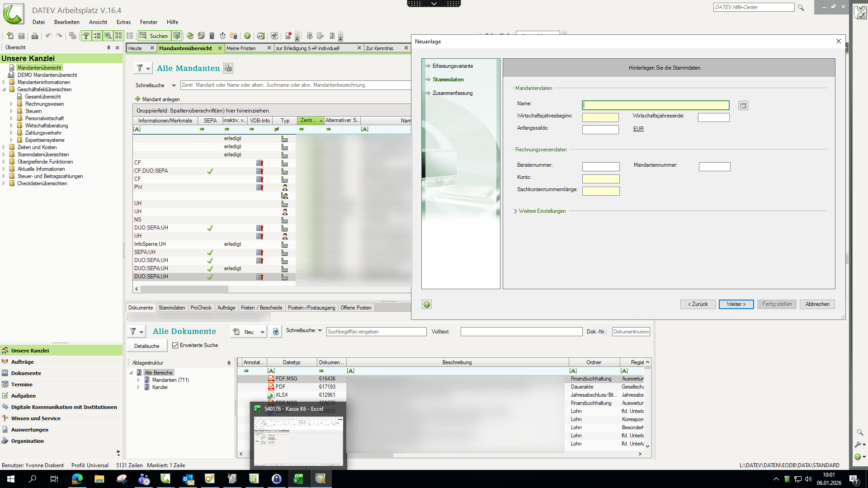This screenshot has width=868, height=488.
Task: Click the EUR currency link
Action: [x=638, y=129]
